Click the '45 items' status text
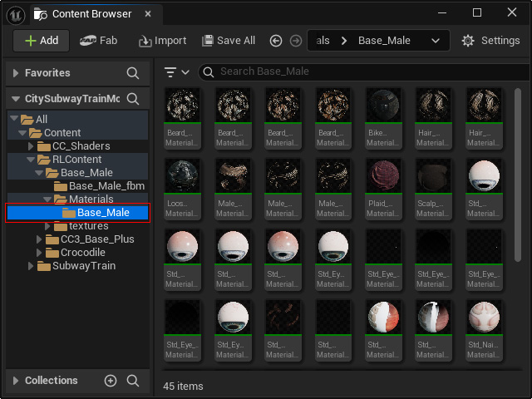 pos(183,387)
